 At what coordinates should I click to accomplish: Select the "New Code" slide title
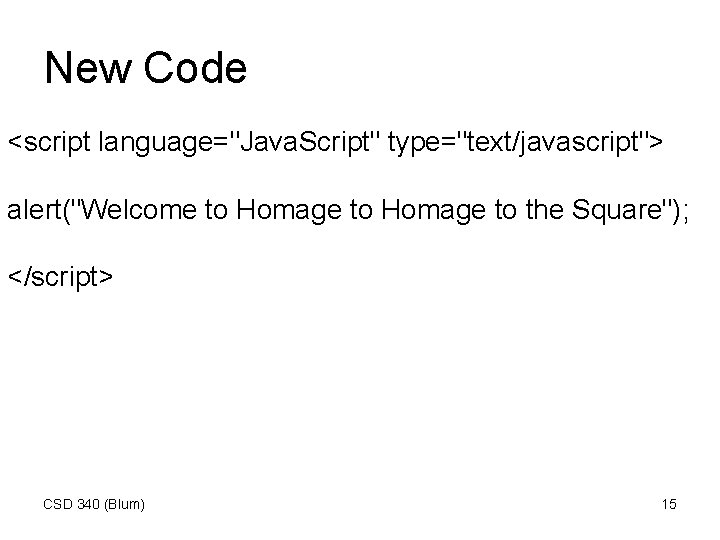click(x=146, y=68)
